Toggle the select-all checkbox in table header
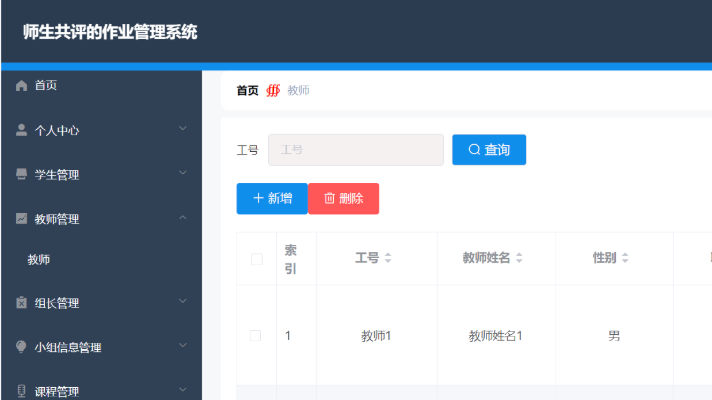 pos(256,259)
